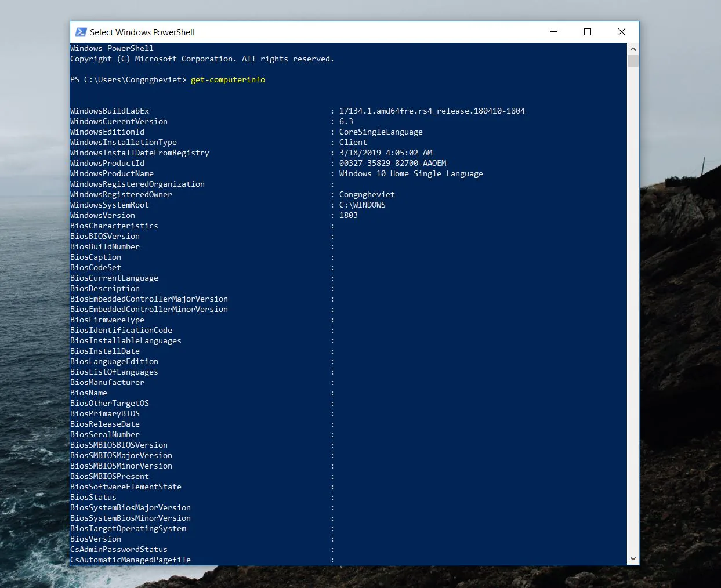
Task: Click the 'Copyright (C) Microsoft Corporation' line
Action: 202,59
